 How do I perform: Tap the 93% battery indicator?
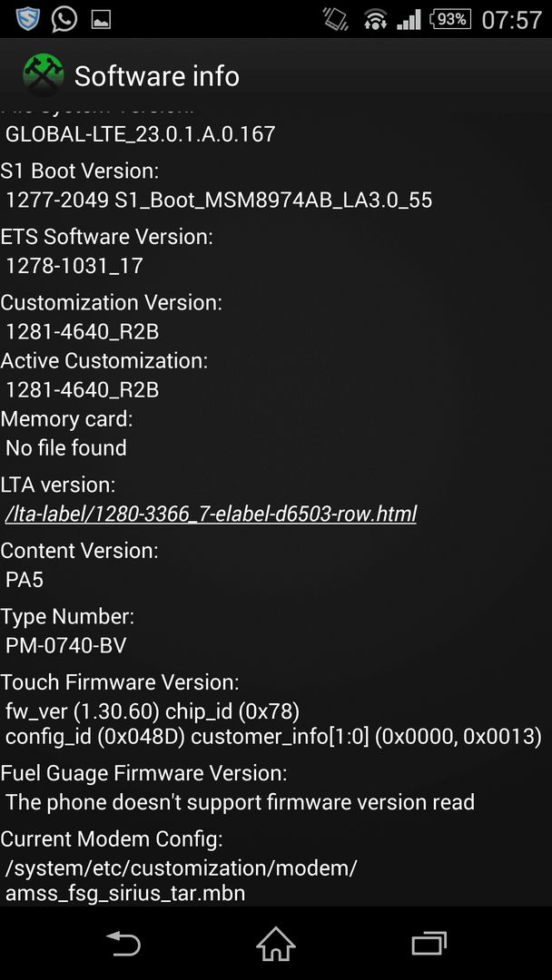[450, 19]
